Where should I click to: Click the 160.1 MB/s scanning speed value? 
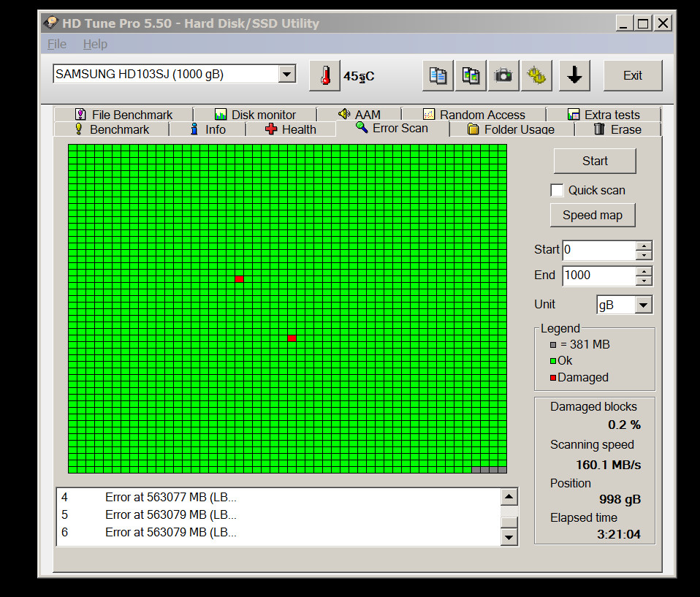click(608, 465)
